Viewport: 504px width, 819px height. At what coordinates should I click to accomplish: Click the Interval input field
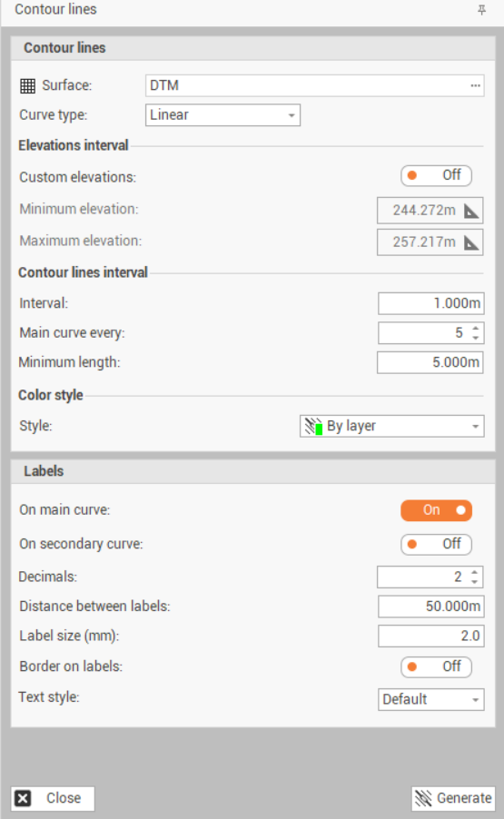click(430, 303)
